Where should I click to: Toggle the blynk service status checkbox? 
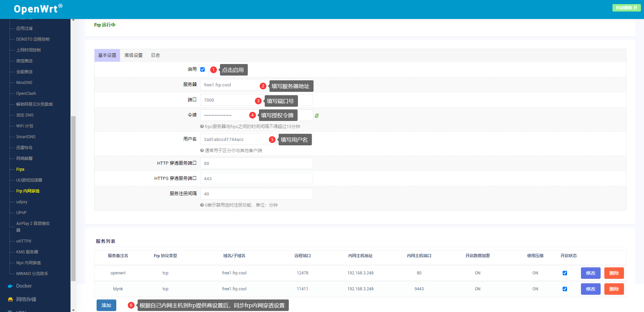pos(565,289)
